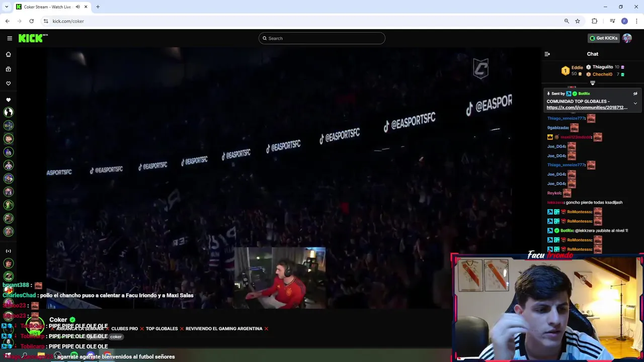This screenshot has width=644, height=362.
Task: Click the Coker channel name
Action: tap(58, 320)
